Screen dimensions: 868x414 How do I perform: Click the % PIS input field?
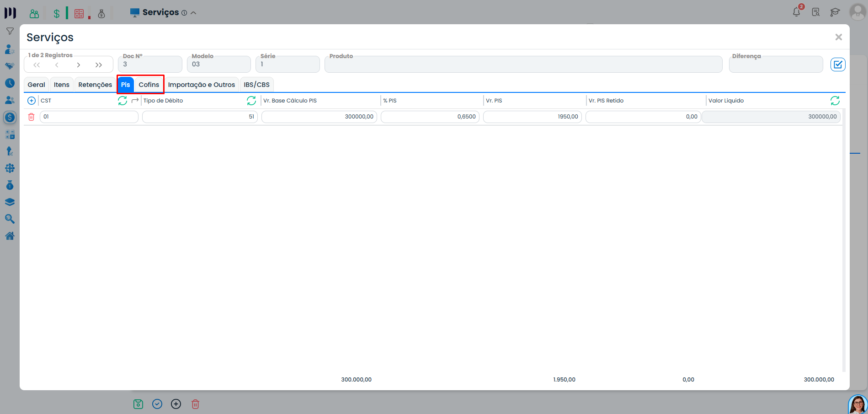(x=430, y=117)
